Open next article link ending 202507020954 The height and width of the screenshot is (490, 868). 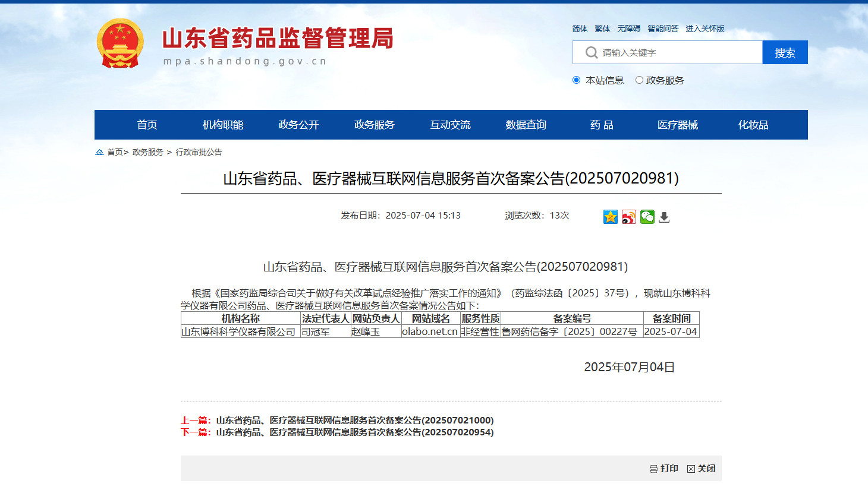pyautogui.click(x=354, y=432)
